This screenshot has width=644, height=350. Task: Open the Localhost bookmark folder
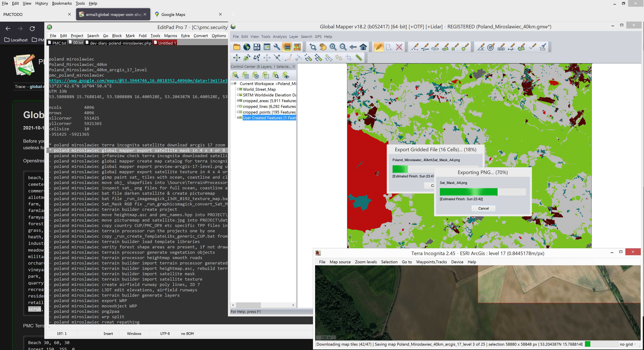click(x=16, y=40)
